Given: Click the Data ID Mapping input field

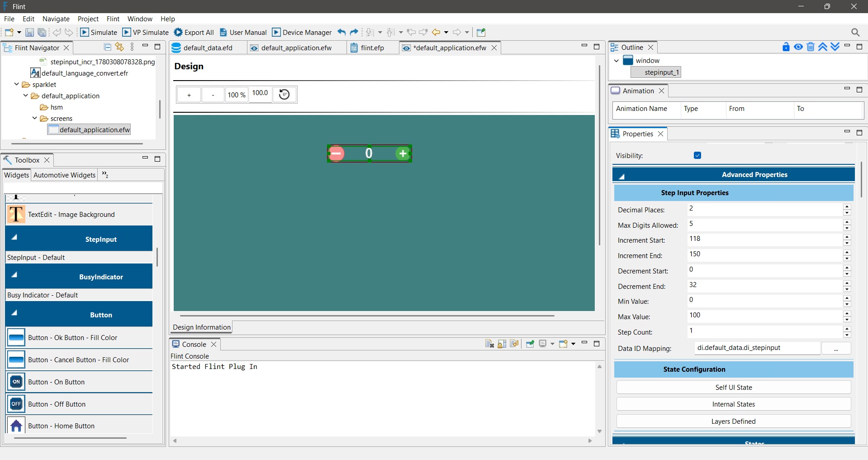Looking at the screenshot, I should (x=757, y=348).
